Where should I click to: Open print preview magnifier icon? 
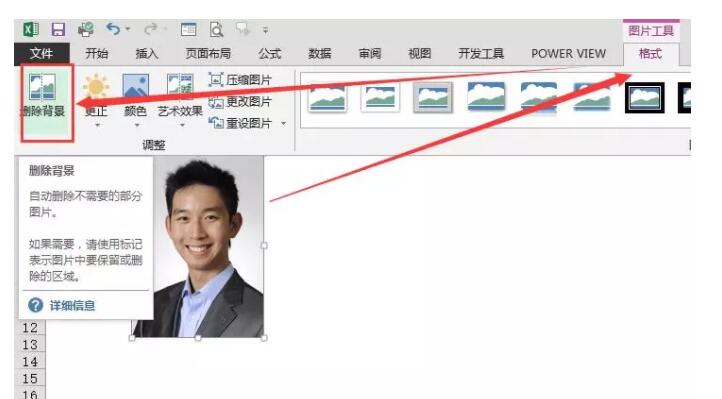[x=216, y=30]
